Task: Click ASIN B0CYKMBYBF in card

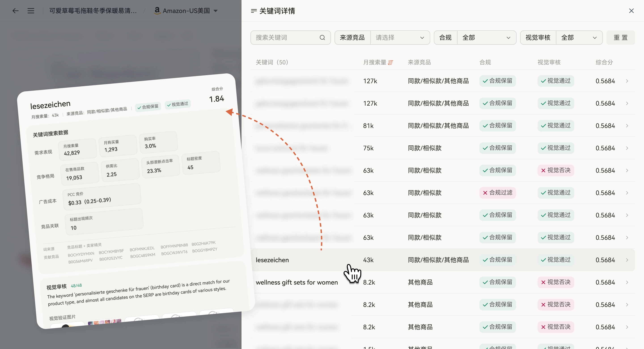Action: [111, 251]
